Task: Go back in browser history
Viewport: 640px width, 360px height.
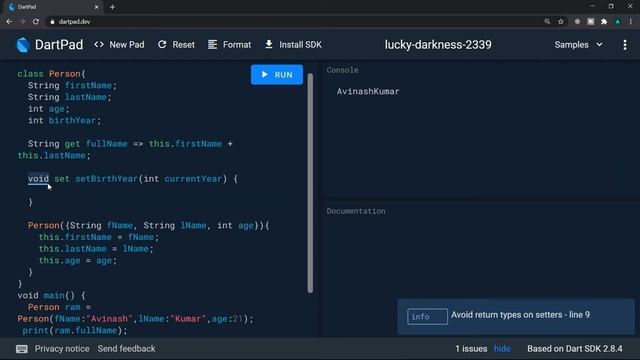Action: (9, 22)
